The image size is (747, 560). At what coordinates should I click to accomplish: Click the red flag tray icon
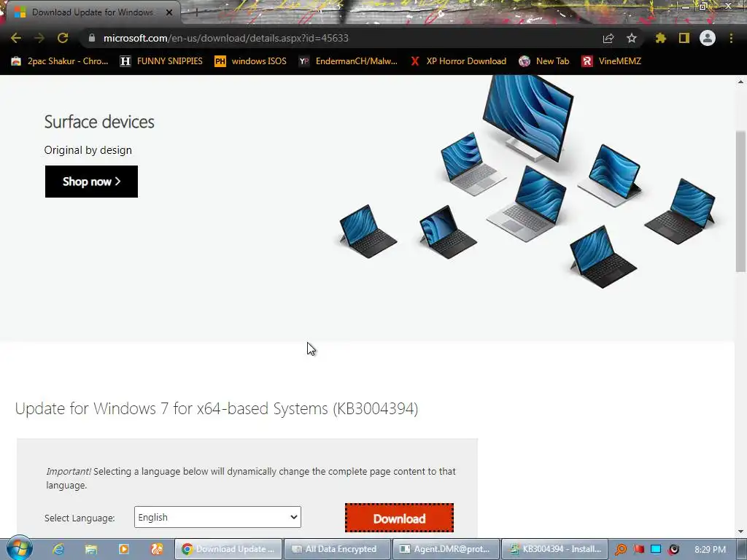(x=638, y=549)
